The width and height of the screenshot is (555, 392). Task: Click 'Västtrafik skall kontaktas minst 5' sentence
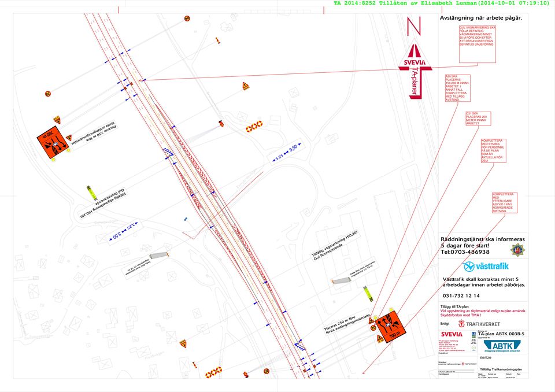(480, 279)
